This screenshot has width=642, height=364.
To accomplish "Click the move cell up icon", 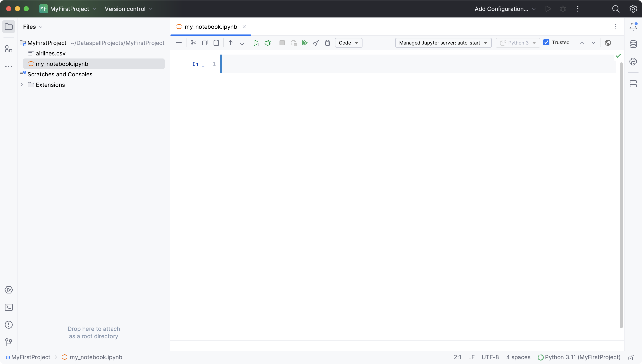I will (231, 43).
